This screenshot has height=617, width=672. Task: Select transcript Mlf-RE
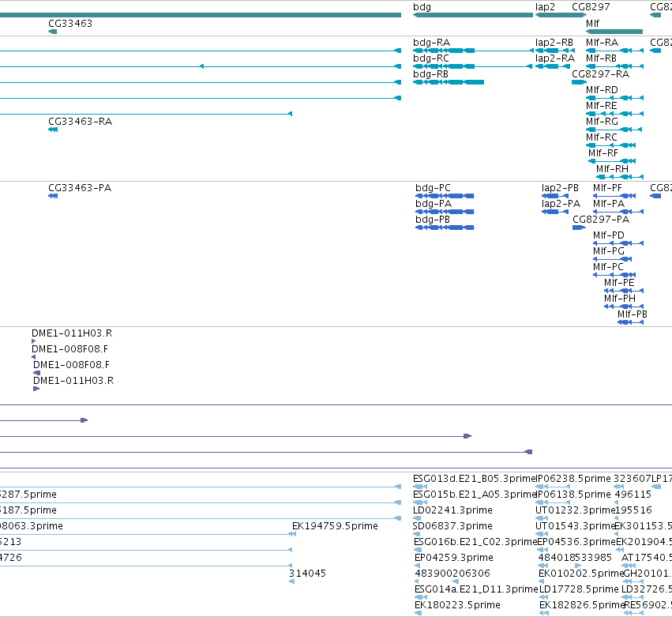point(614,114)
